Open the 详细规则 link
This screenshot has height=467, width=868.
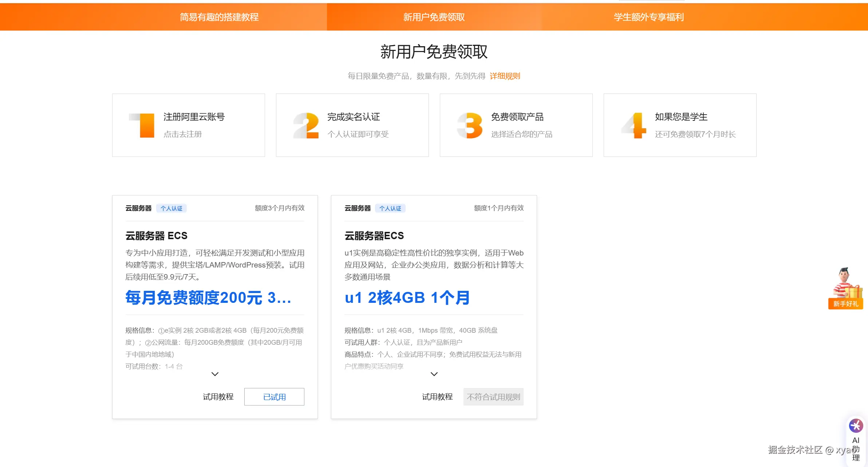click(505, 76)
